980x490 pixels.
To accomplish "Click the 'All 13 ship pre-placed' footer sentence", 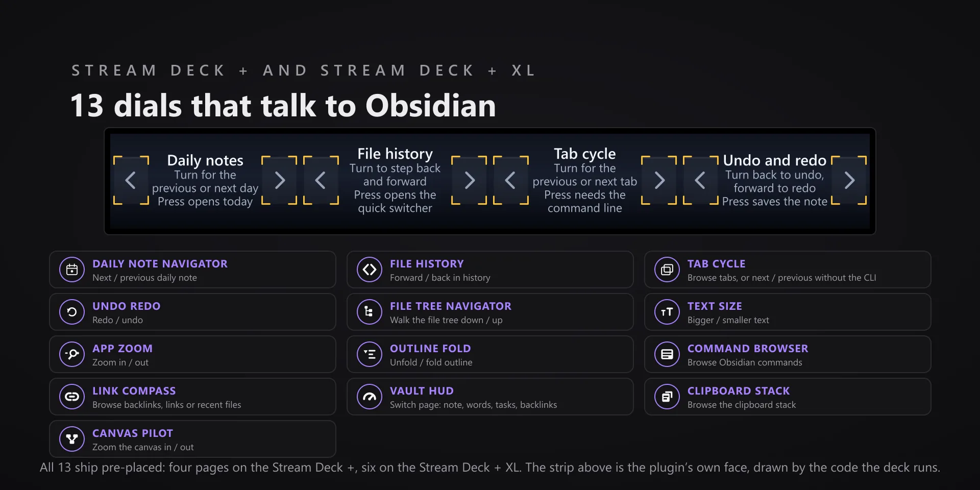I will (489, 468).
